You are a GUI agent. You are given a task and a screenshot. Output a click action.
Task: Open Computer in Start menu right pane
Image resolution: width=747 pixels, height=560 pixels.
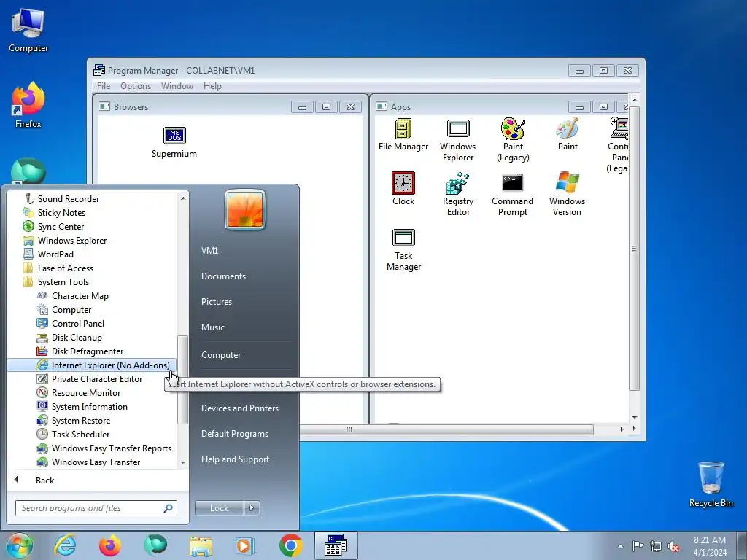click(x=220, y=355)
